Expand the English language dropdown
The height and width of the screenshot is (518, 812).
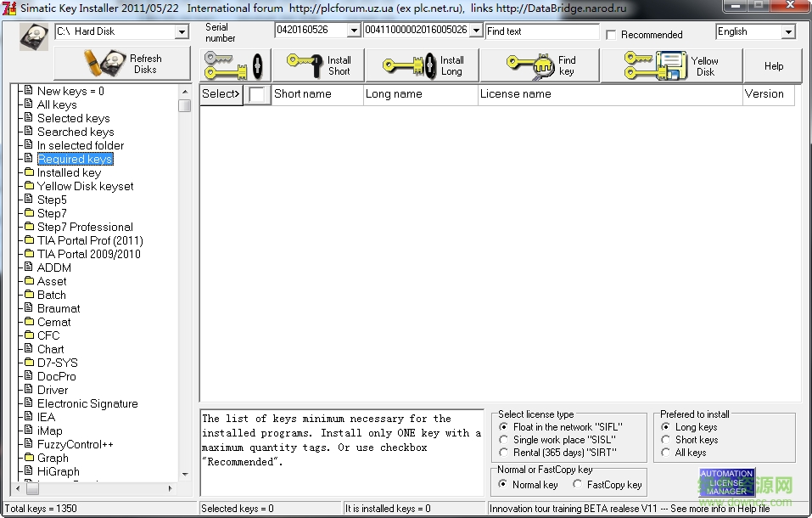click(x=788, y=32)
